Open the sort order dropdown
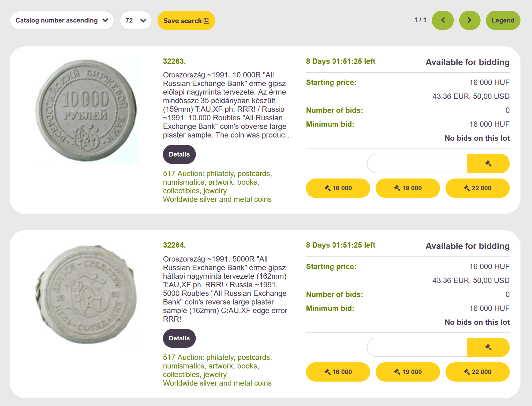532x406 pixels. [x=62, y=20]
